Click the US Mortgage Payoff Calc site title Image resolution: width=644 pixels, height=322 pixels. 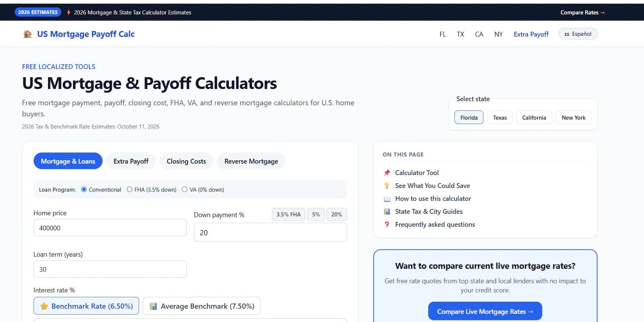86,34
